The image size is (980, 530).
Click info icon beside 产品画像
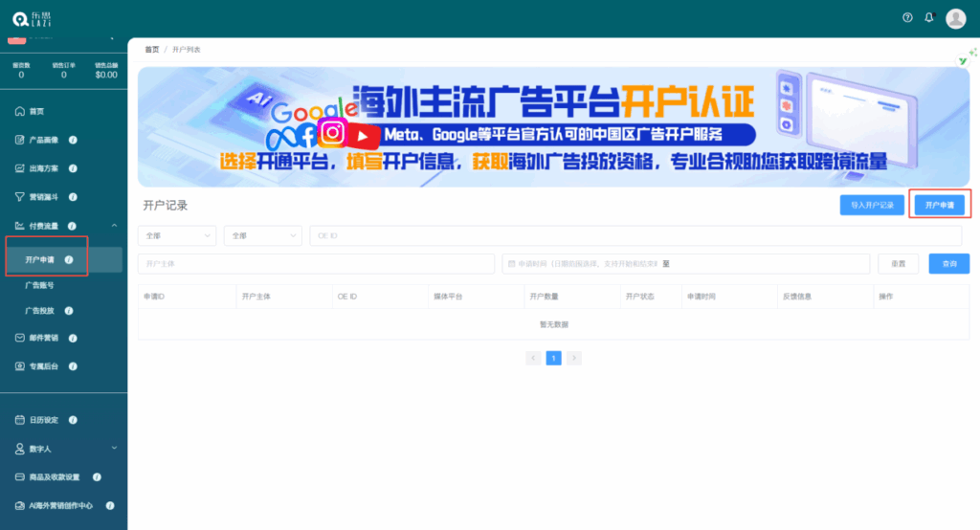tap(73, 140)
